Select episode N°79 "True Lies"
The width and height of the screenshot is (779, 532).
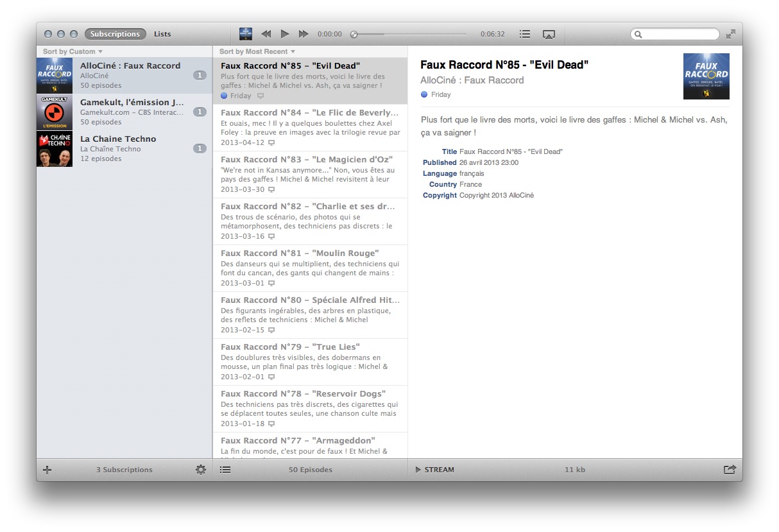point(311,362)
